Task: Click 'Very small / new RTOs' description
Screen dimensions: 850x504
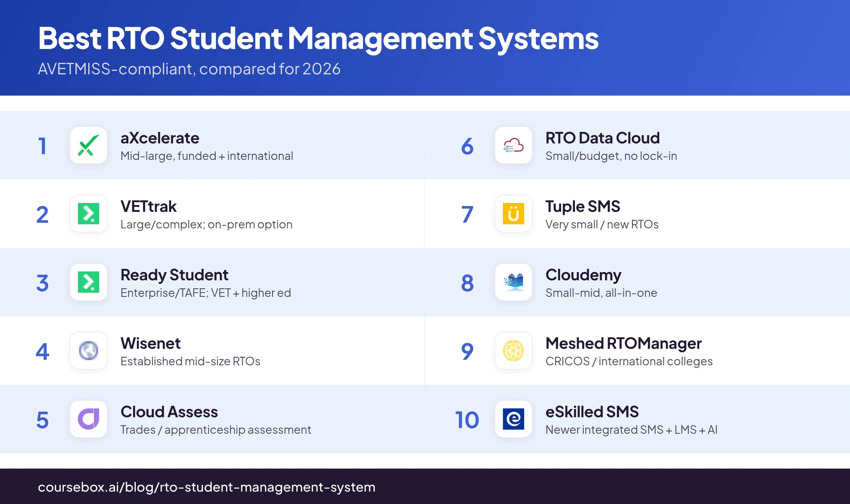Action: [602, 225]
